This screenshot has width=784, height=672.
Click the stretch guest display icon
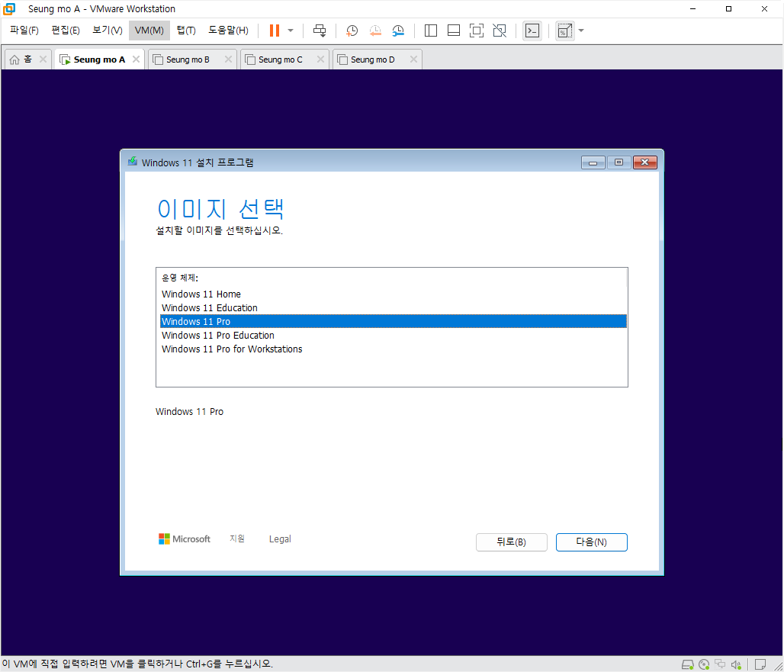pos(564,31)
